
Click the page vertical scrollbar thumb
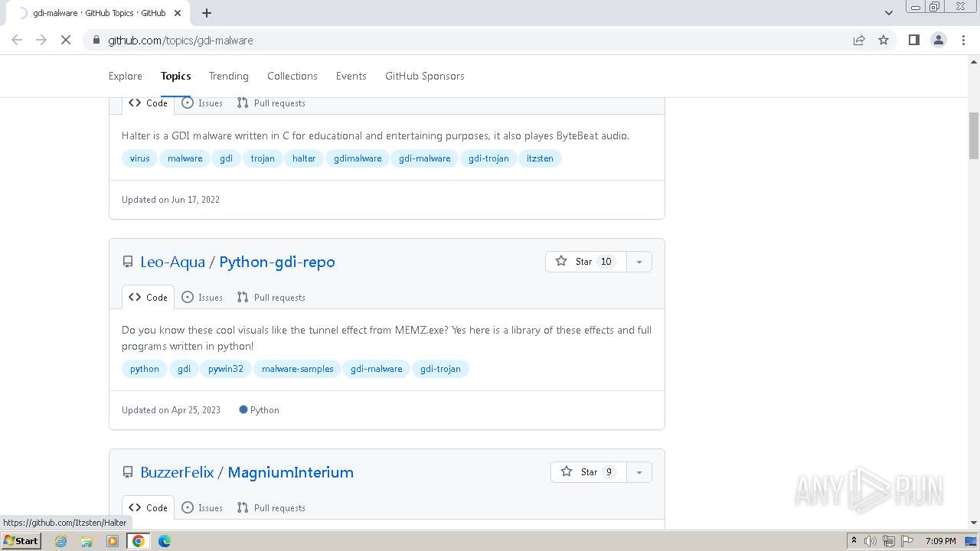pyautogui.click(x=974, y=135)
